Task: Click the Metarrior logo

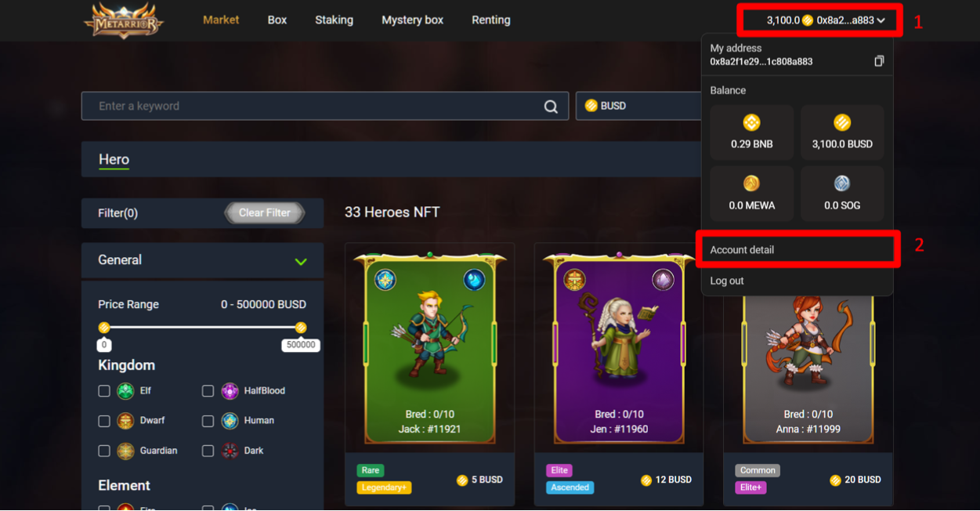Action: [124, 20]
